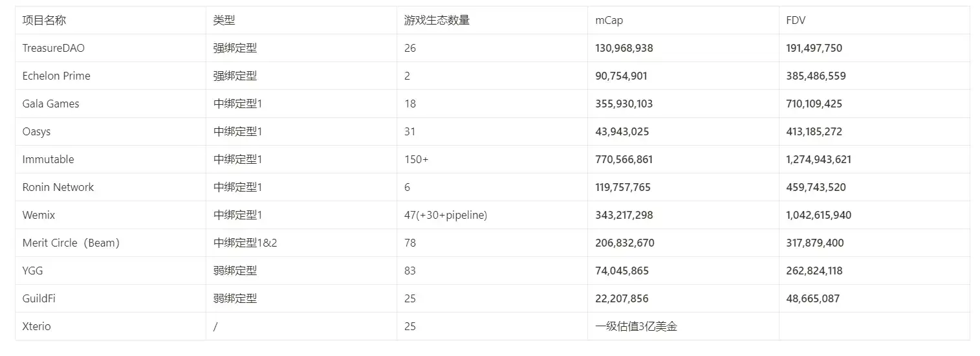Click the 类型 column header

coord(224,20)
